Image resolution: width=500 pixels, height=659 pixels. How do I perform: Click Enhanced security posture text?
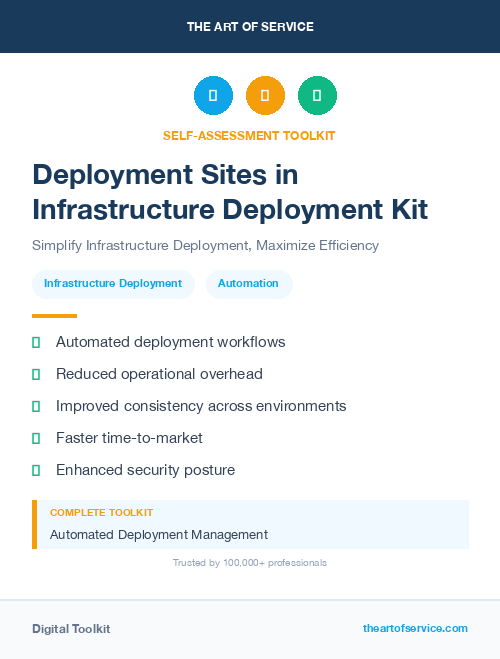pyautogui.click(x=145, y=470)
